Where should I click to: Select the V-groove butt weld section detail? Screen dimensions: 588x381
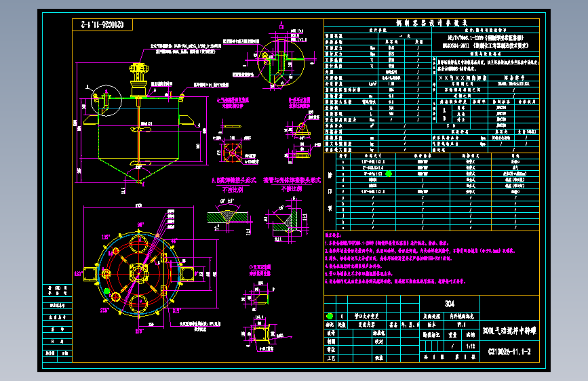tap(228, 217)
